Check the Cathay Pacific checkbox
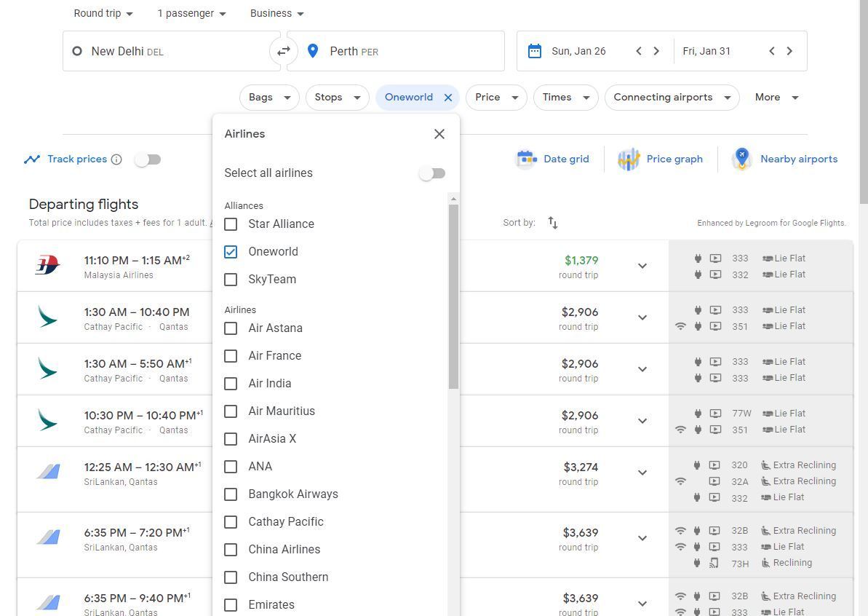 click(231, 522)
